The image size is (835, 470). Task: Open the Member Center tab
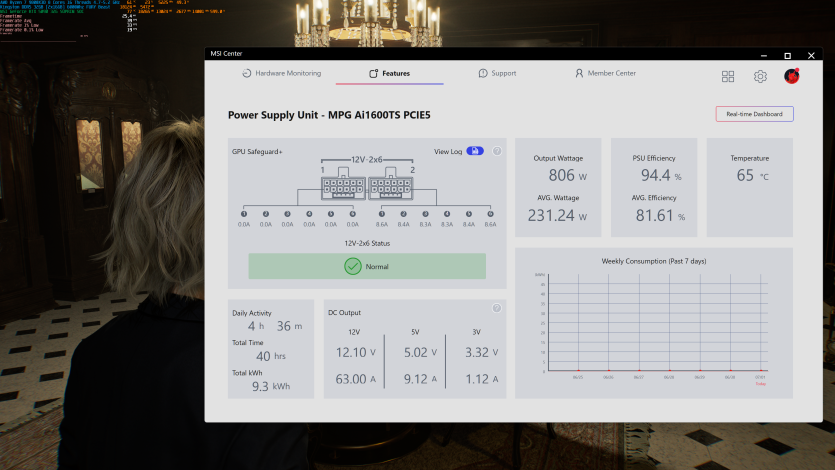605,73
